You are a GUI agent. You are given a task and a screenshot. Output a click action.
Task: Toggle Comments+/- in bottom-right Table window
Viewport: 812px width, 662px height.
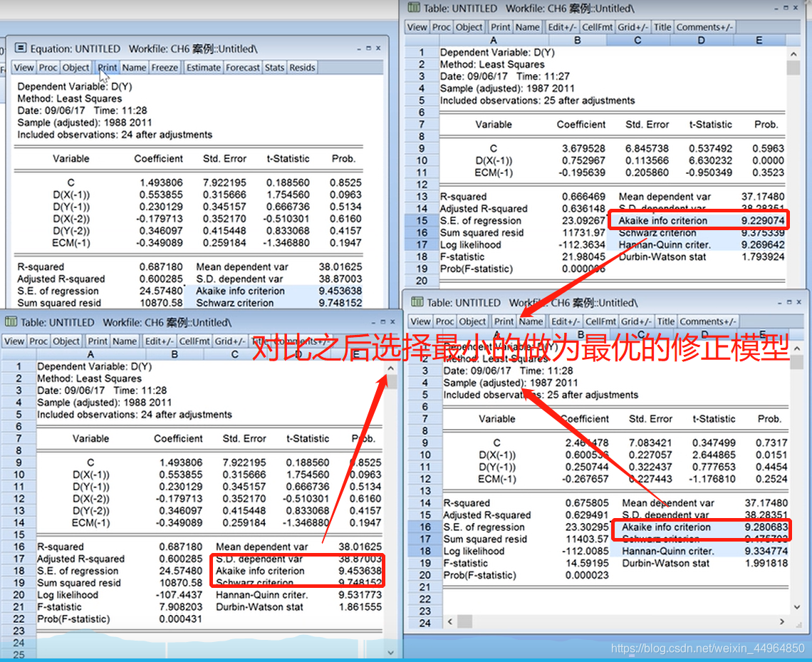click(707, 321)
